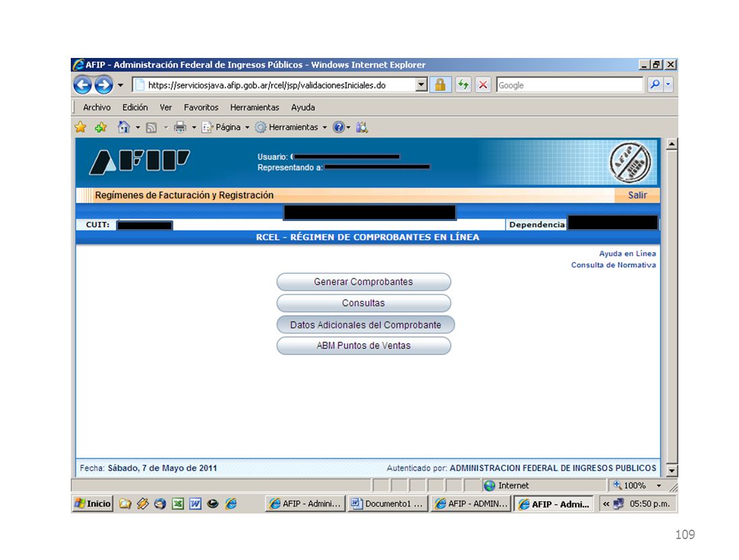Open recent pages dropdown beside Forward arrow
The image size is (739, 560).
(120, 86)
